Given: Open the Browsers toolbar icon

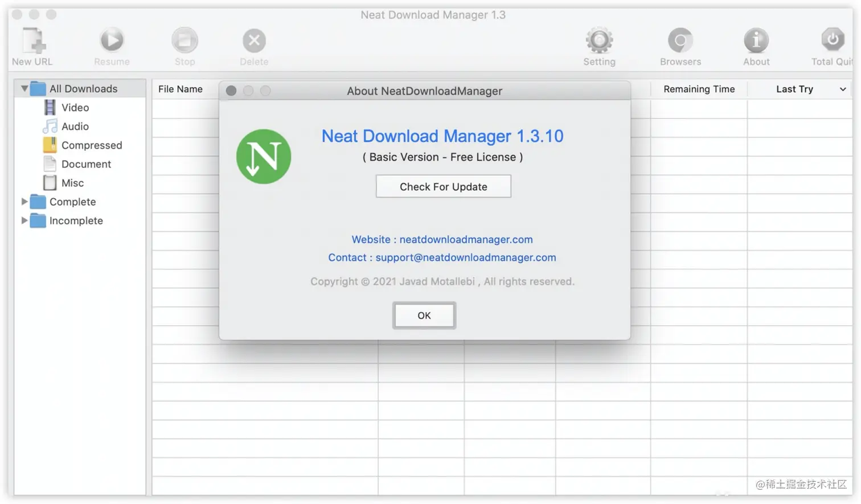Looking at the screenshot, I should (680, 41).
